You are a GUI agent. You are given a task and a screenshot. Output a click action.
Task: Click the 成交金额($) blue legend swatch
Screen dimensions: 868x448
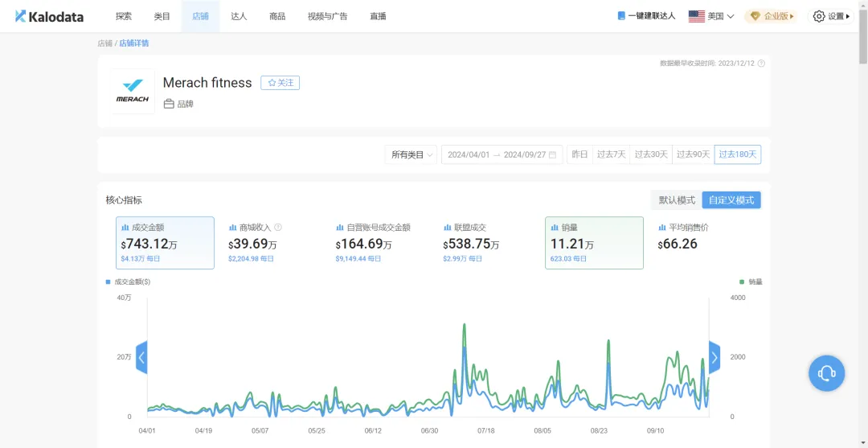pyautogui.click(x=108, y=282)
